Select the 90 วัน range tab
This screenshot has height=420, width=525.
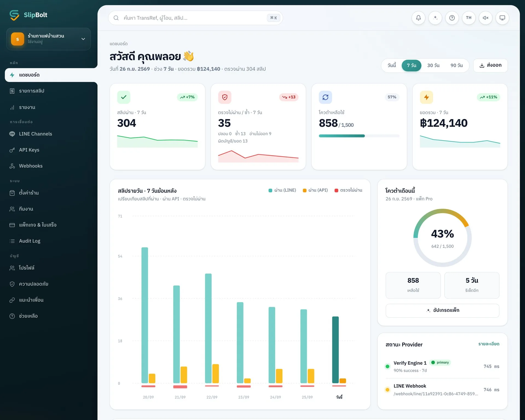tap(457, 66)
